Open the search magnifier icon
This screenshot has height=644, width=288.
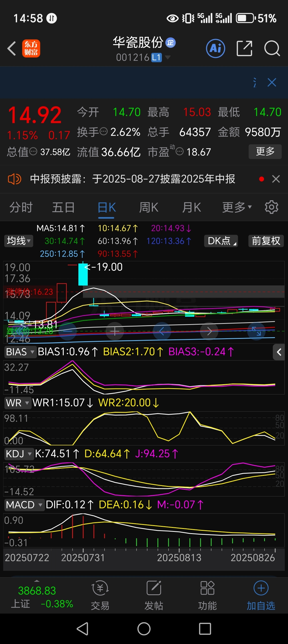272,49
